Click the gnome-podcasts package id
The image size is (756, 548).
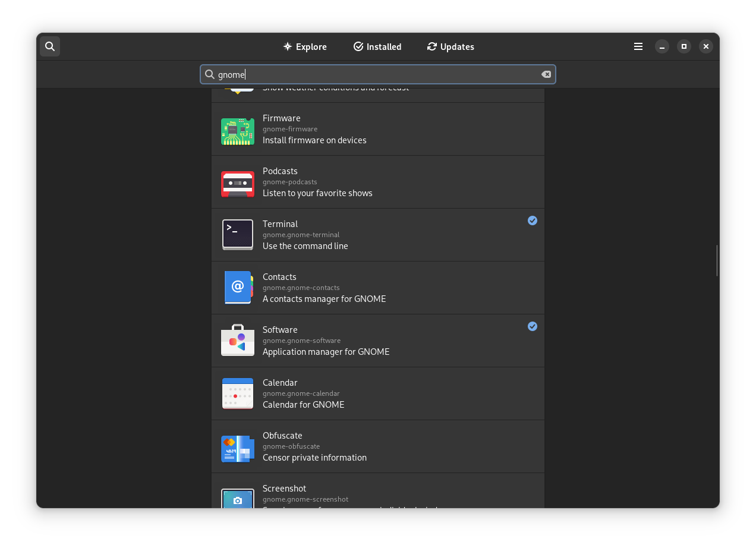[290, 182]
